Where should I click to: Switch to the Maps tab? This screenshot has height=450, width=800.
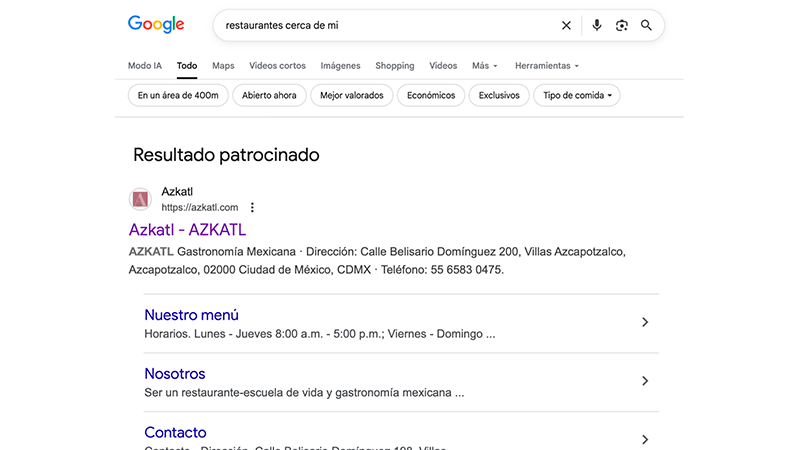[x=223, y=66]
